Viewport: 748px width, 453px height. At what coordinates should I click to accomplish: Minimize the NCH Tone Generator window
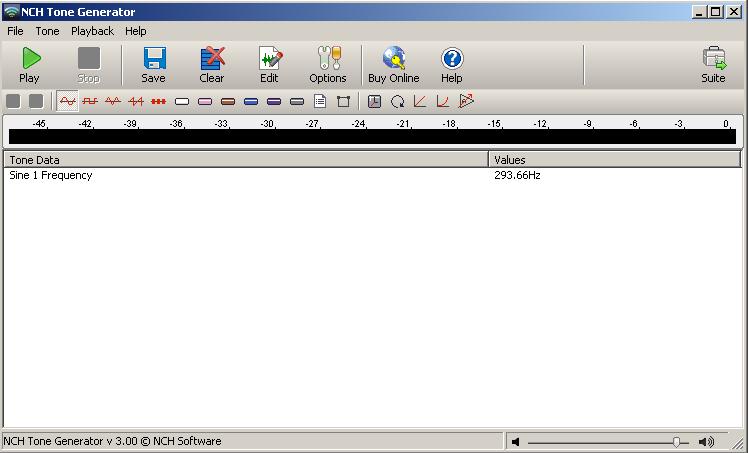tap(699, 12)
